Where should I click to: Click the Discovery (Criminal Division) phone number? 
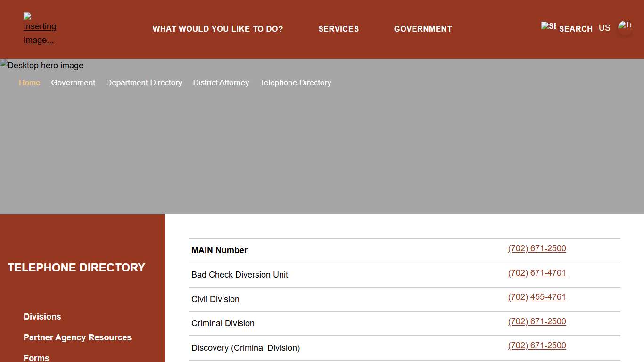pos(537,346)
